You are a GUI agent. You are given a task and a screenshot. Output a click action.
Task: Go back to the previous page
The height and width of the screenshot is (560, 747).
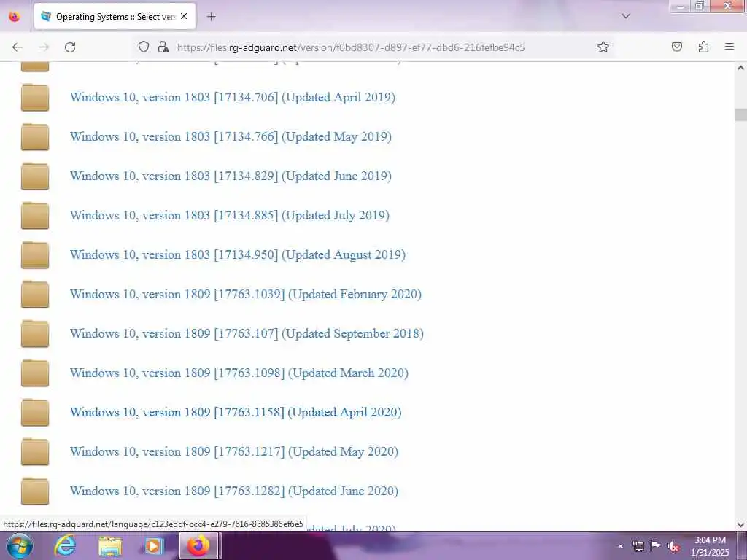18,47
